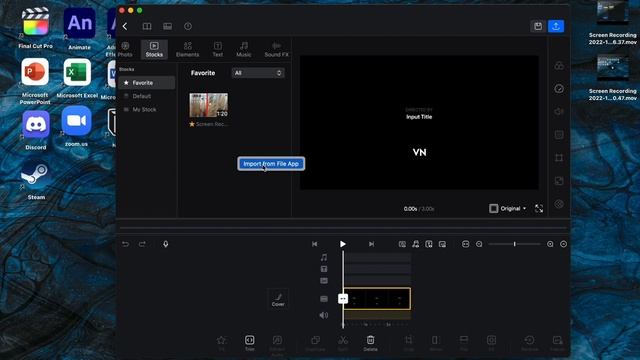Viewport: 640px width, 360px height.
Task: Click the blue export share button
Action: (556, 27)
